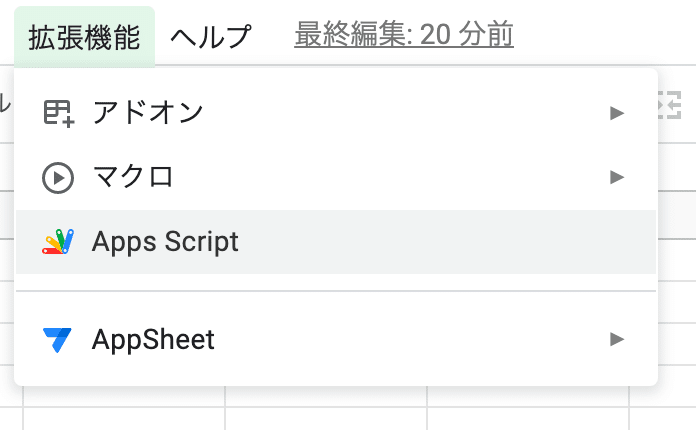Viewport: 696px width, 430px height.
Task: Click the blue AppSheet logo icon
Action: pos(58,340)
